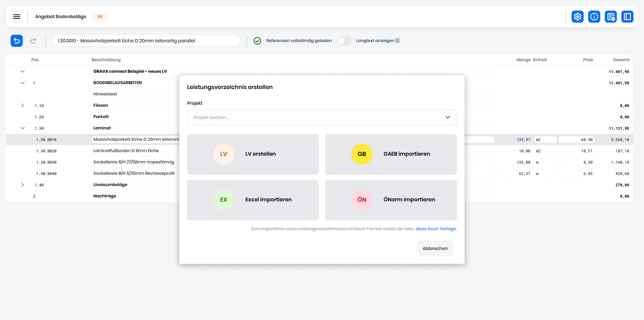
Task: Click Laminat total 11.131,98
Action: (x=619, y=128)
